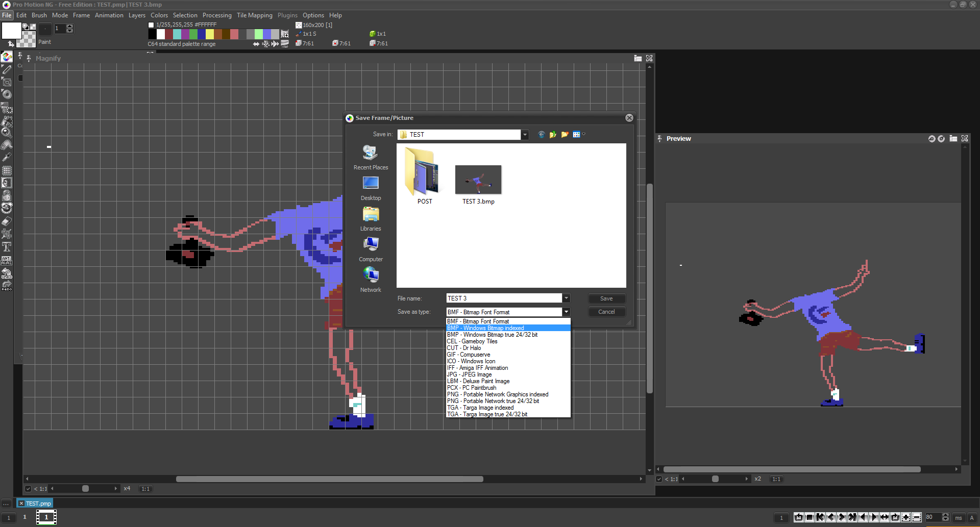
Task: Open the Layers menu
Action: click(137, 15)
